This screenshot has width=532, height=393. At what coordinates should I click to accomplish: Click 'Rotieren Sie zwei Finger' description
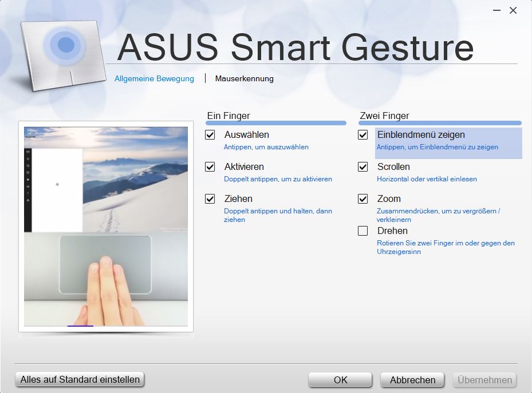click(446, 247)
